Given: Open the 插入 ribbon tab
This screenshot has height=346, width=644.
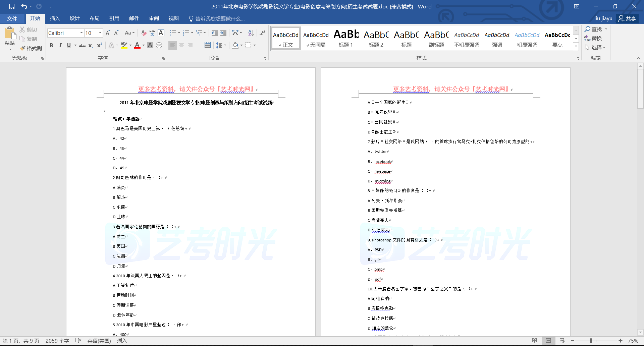Looking at the screenshot, I should click(55, 18).
